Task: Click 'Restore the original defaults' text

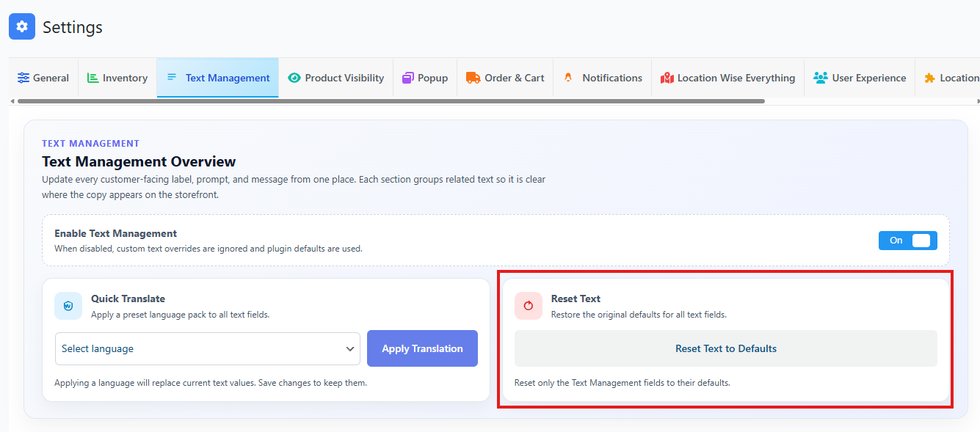Action: (639, 315)
